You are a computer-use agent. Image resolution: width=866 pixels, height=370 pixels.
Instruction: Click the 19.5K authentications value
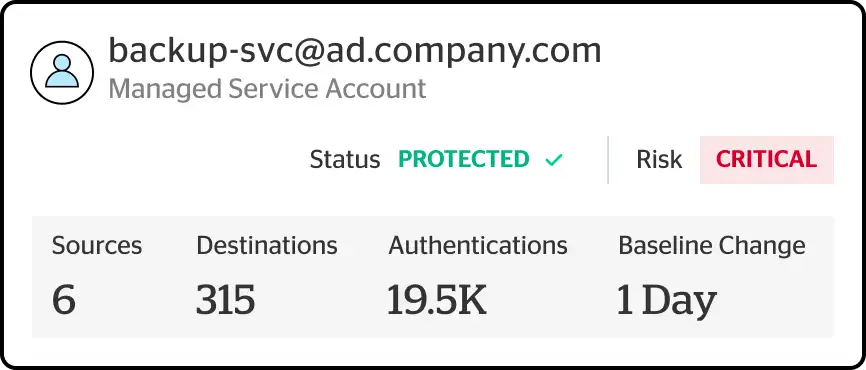437,300
